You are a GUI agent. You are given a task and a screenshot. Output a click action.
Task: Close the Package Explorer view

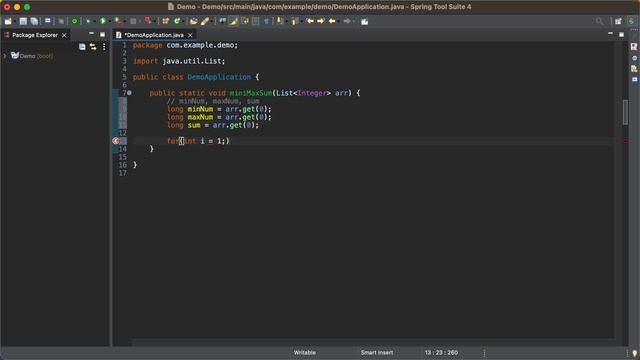64,36
